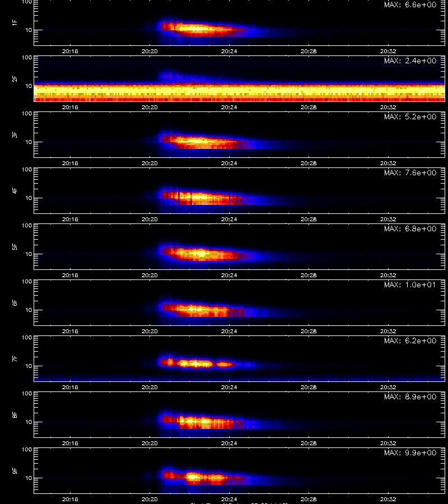Click the '7F' panel axis label

coord(15,358)
